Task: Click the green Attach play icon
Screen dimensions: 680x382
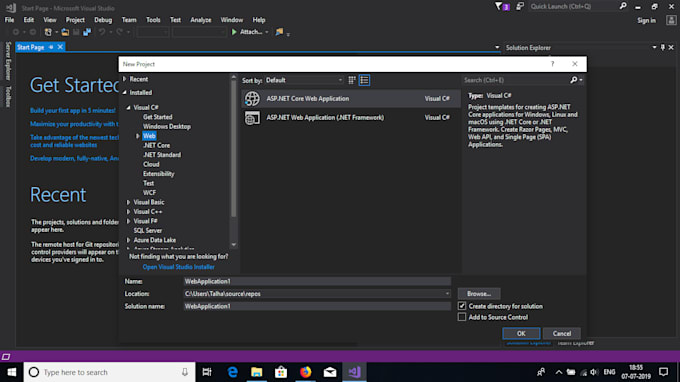Action: tap(234, 32)
